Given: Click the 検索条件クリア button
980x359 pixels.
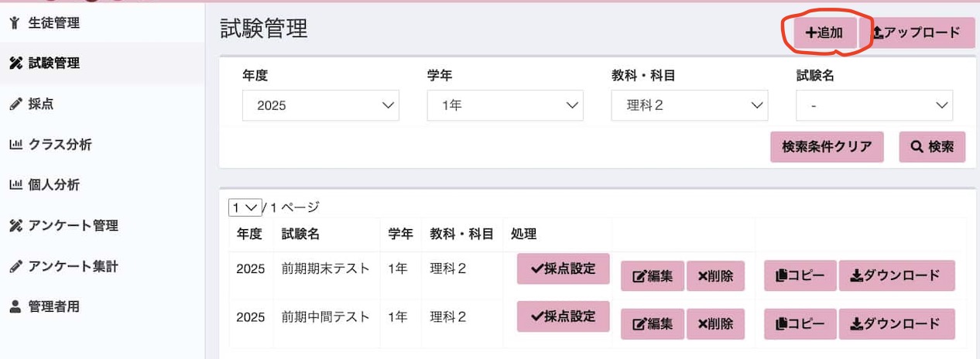Looking at the screenshot, I should (827, 146).
